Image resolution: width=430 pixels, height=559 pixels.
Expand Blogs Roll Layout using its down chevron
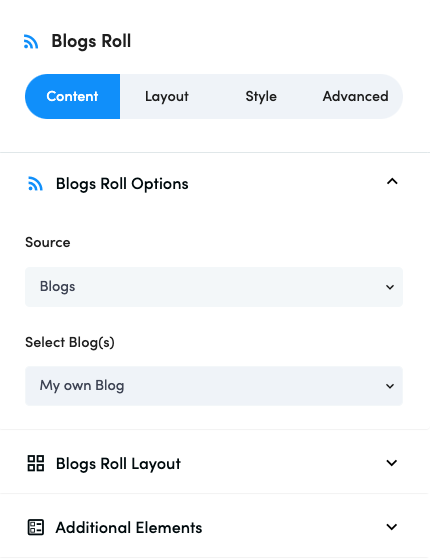click(391, 463)
